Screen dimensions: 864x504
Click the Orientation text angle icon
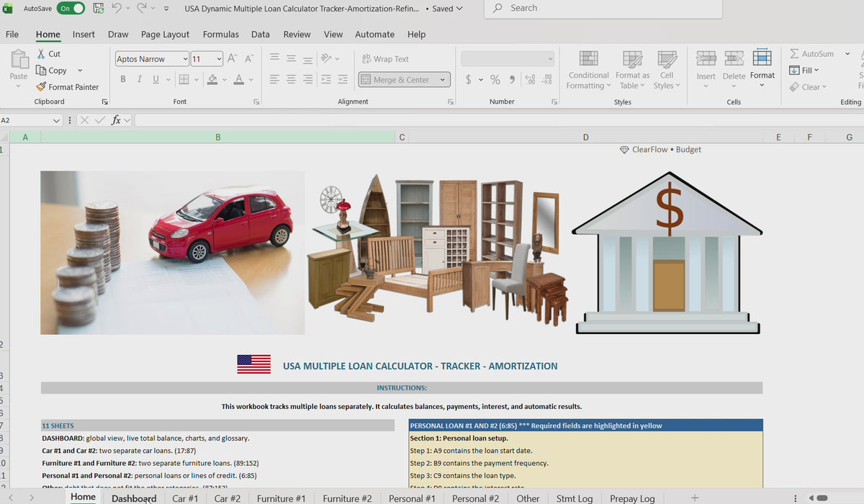327,59
